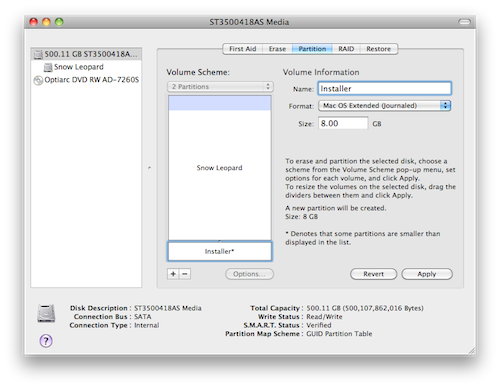Select the Snow Leopard partition block
The height and width of the screenshot is (388, 500).
click(220, 168)
